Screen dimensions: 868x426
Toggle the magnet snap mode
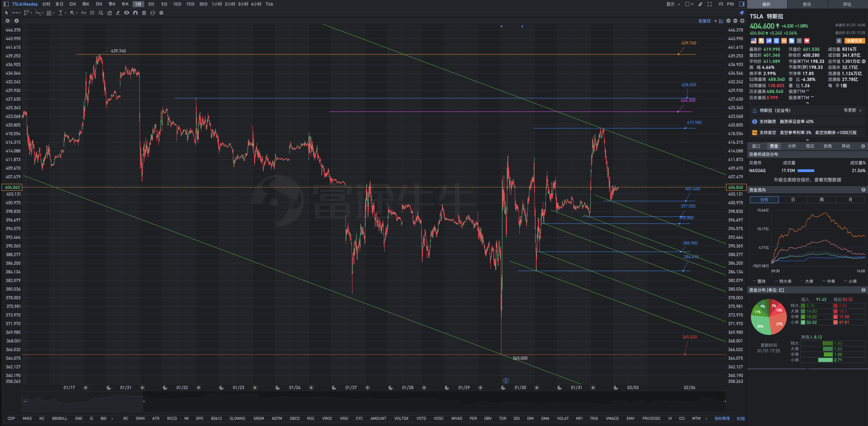(135, 13)
